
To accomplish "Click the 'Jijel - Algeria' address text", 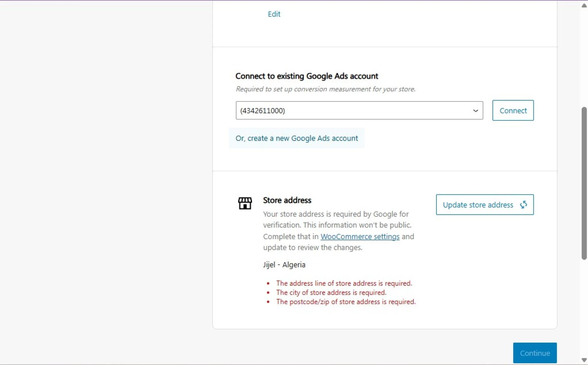I will click(284, 265).
